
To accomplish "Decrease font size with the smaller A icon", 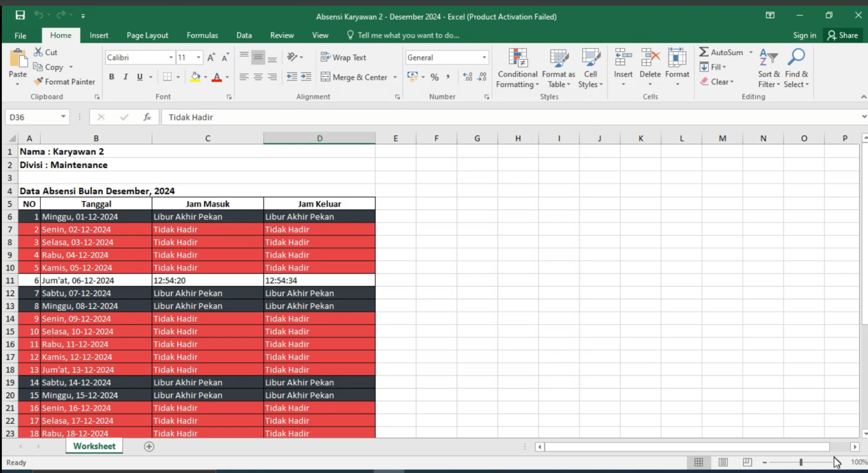I will [x=225, y=57].
